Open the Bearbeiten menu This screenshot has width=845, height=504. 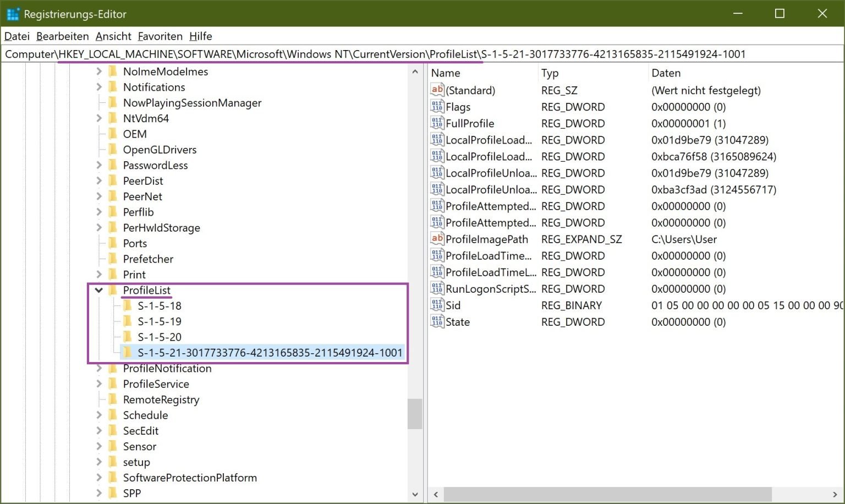point(62,36)
